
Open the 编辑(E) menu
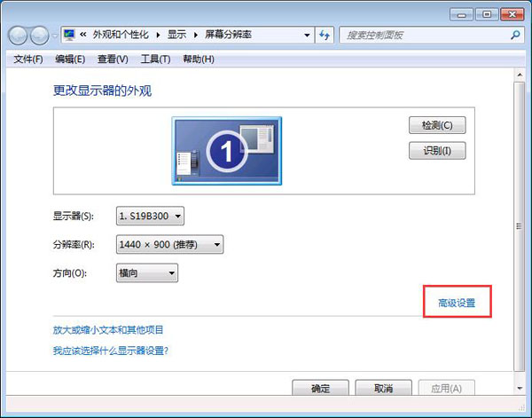(x=70, y=59)
